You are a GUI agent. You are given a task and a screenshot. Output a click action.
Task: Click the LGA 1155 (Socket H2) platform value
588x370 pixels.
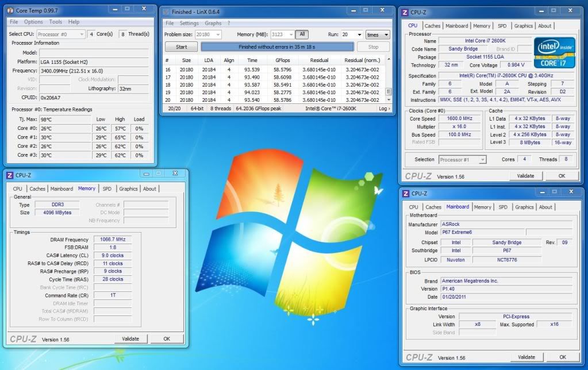coord(94,62)
